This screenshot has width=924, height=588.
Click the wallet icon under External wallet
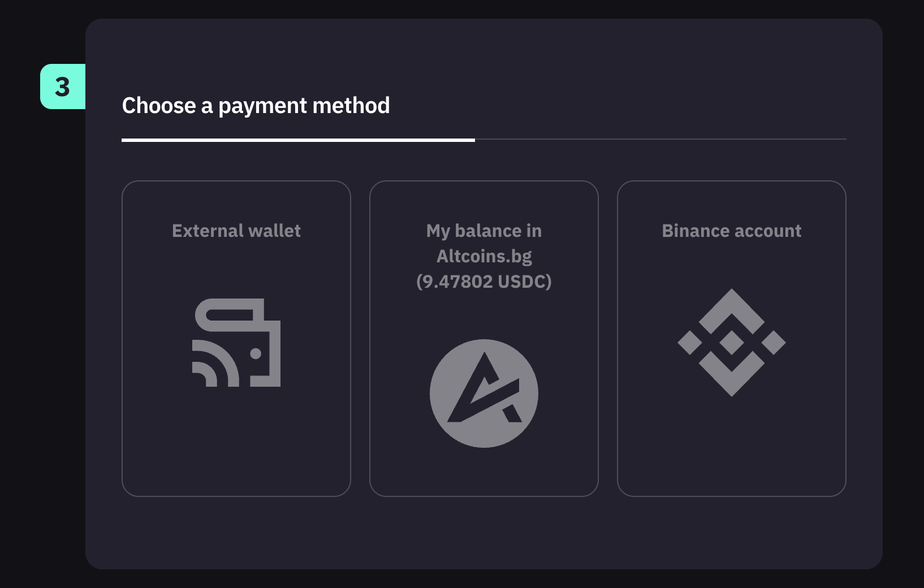pos(236,343)
